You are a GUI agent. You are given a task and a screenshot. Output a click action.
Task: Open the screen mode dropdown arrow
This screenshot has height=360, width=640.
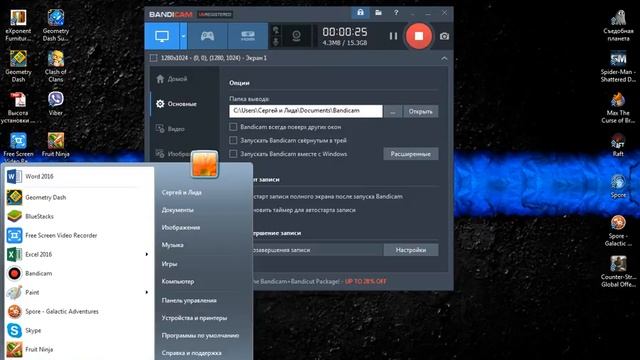(x=183, y=36)
